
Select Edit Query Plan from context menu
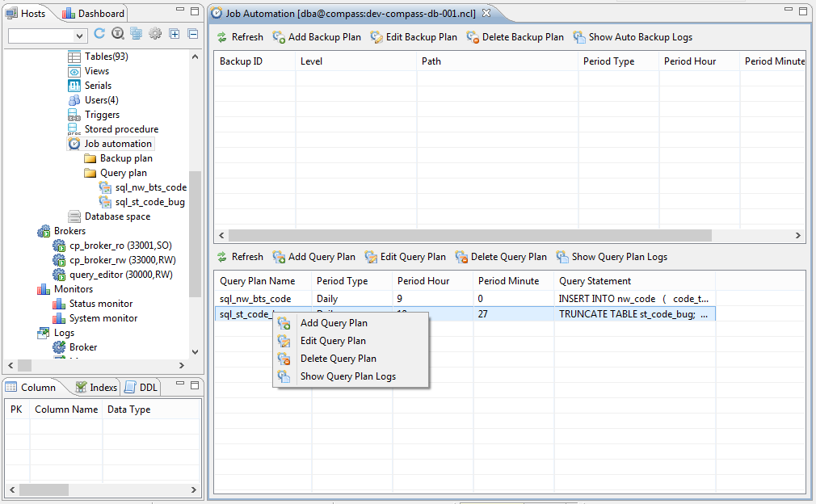(x=333, y=341)
